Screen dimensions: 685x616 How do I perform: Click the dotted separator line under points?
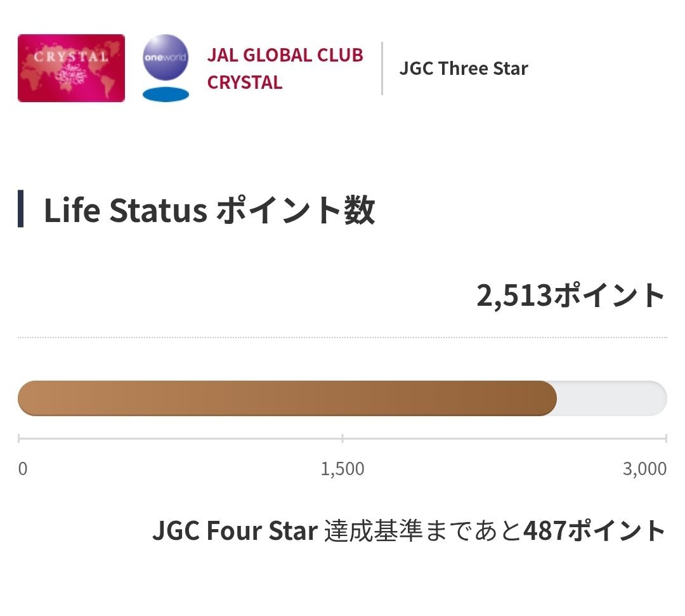[342, 337]
